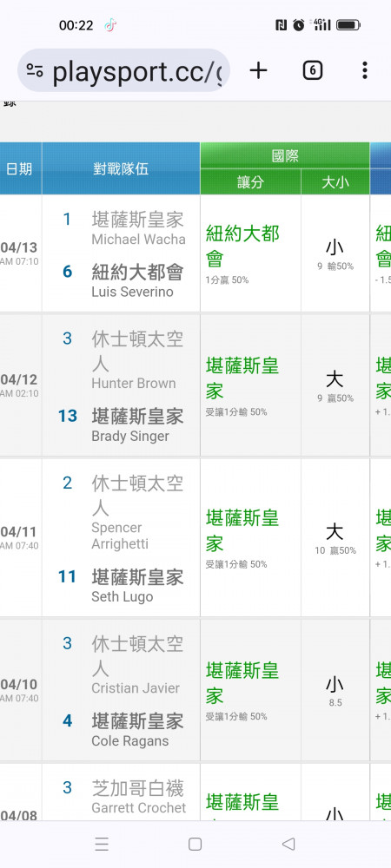Open Michael Wacha pitcher link
This screenshot has height=868, width=391.
click(x=138, y=240)
